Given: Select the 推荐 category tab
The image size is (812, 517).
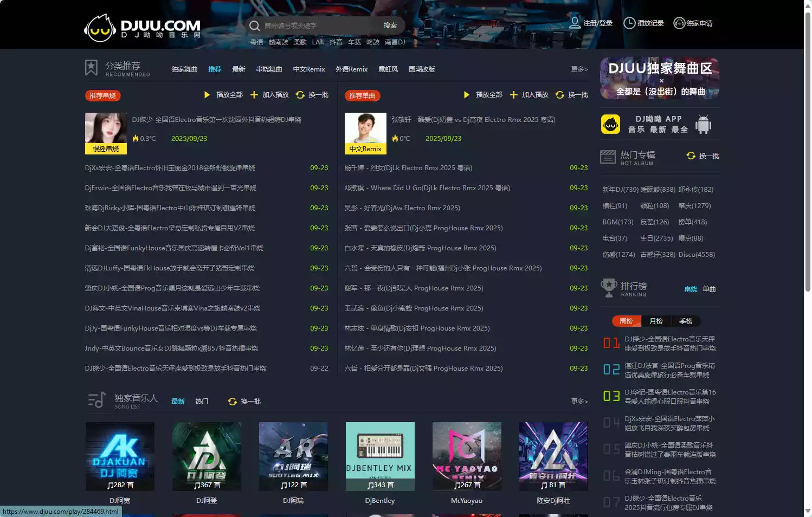Looking at the screenshot, I should 215,69.
